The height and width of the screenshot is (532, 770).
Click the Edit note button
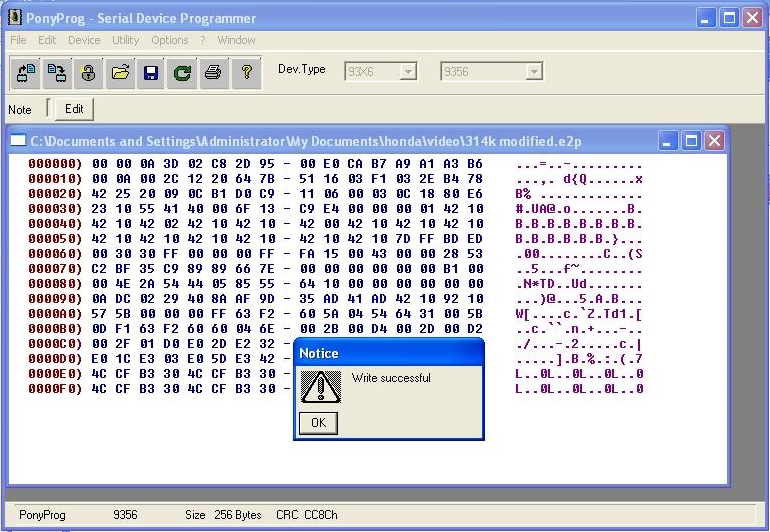pos(74,109)
